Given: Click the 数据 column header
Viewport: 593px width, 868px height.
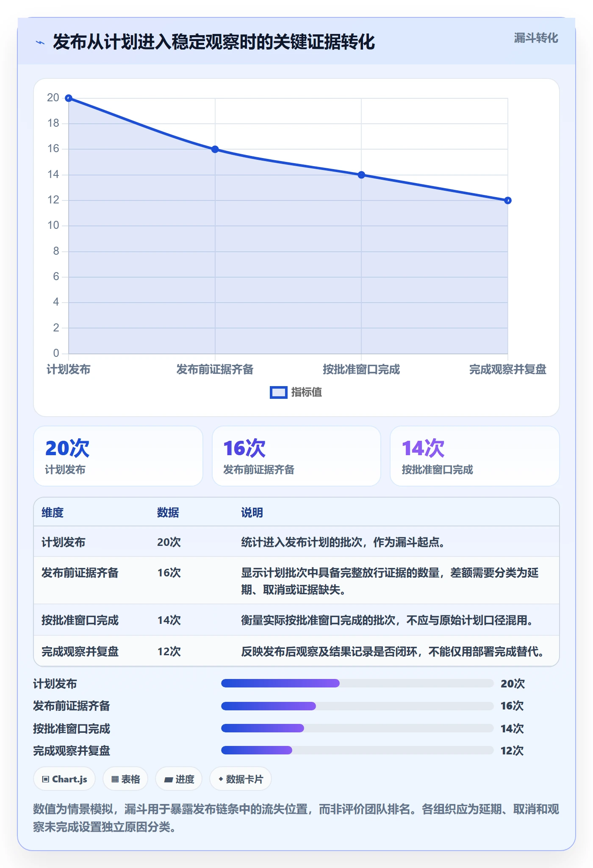Looking at the screenshot, I should pos(168,512).
